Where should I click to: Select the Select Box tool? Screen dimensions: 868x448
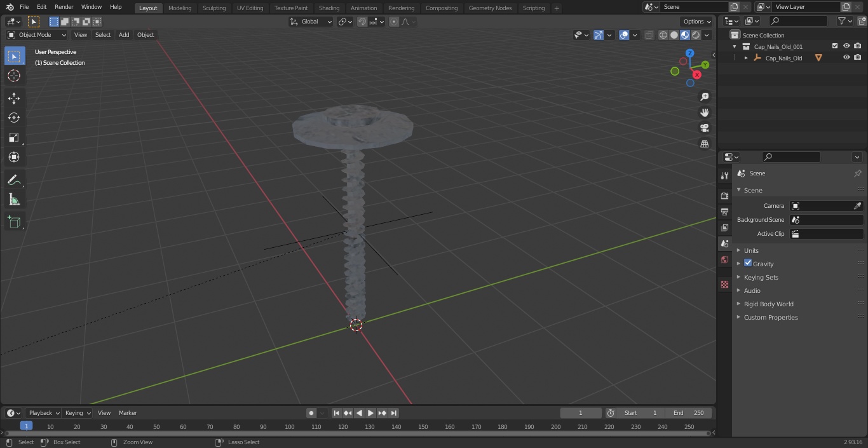14,56
